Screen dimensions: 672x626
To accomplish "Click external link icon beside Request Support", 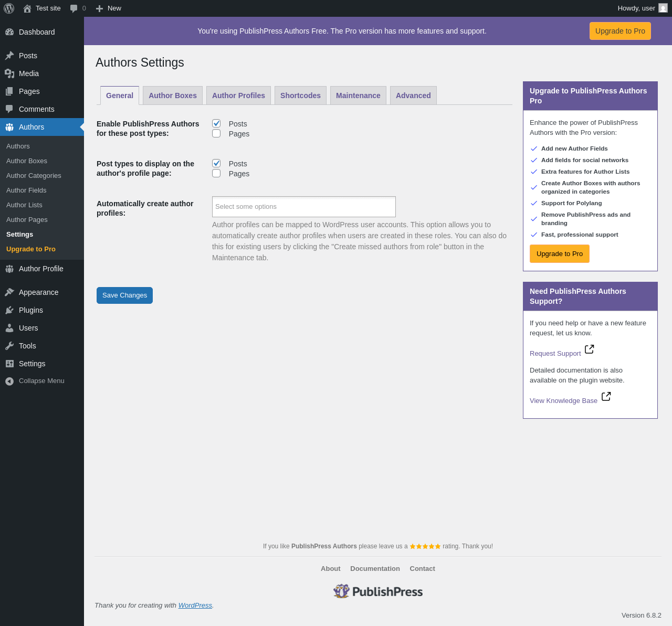I will tap(590, 349).
